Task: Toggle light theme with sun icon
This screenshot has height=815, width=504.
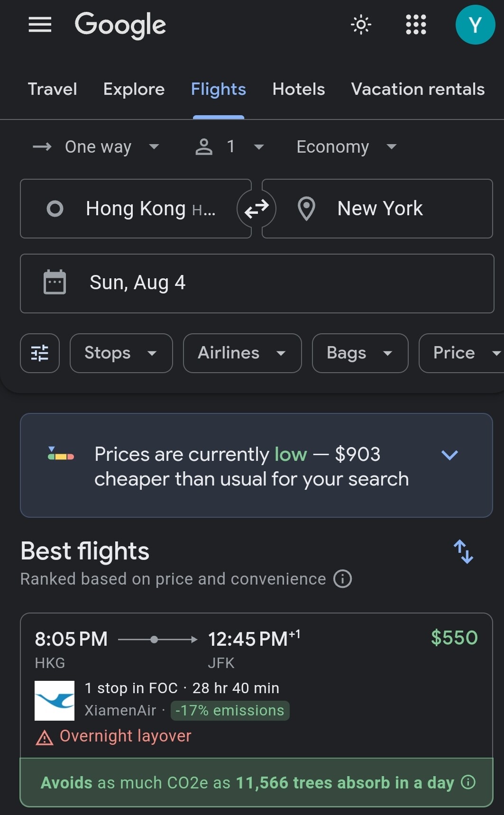Action: pyautogui.click(x=361, y=25)
